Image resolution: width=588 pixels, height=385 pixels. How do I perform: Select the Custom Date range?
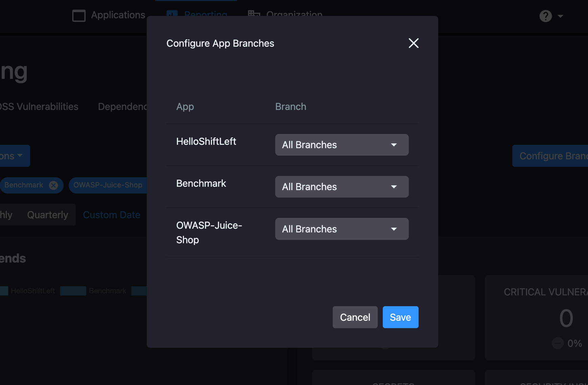click(x=112, y=215)
